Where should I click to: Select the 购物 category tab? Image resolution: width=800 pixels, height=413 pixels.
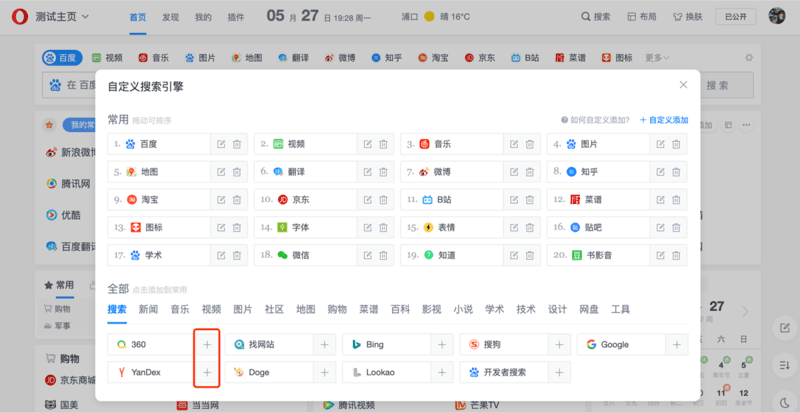point(337,309)
